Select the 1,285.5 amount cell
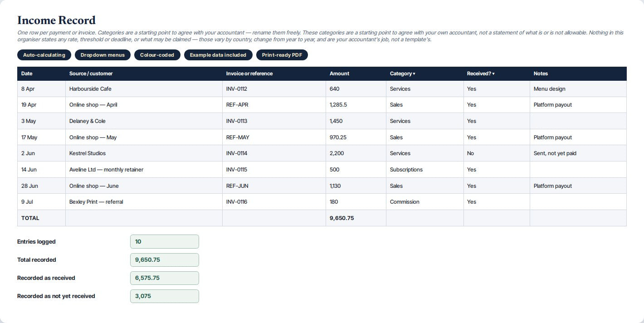Viewport: 644px width, 323px height. (x=356, y=105)
